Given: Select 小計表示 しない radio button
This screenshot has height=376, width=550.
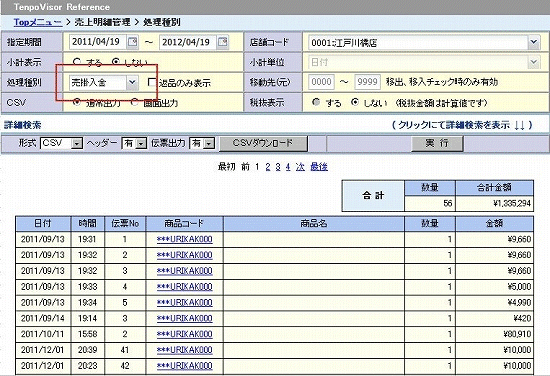Looking at the screenshot, I should (116, 62).
